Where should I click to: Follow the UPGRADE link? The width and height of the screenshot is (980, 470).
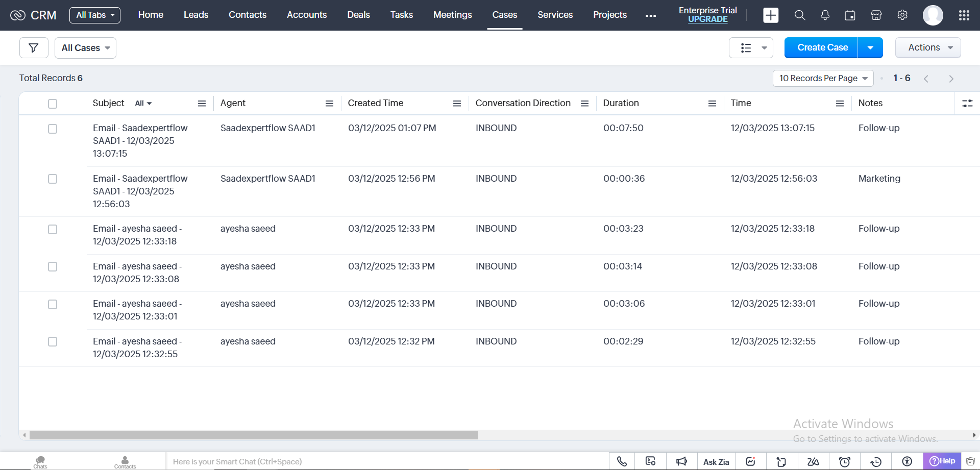(x=707, y=19)
